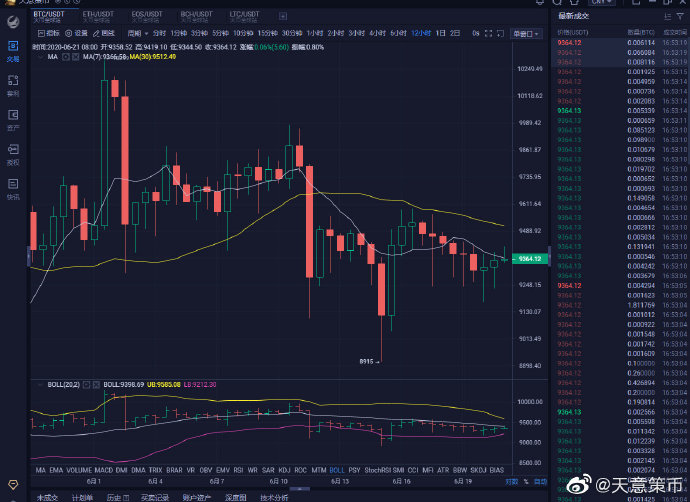Switch to the ETH/USDT tab
Image resolution: width=690 pixels, height=502 pixels.
(x=97, y=15)
